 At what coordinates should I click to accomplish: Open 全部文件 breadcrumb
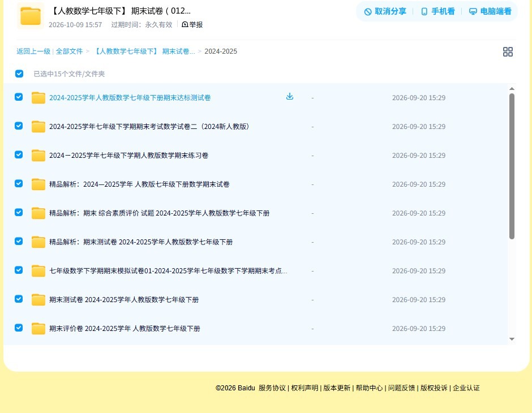[x=69, y=51]
